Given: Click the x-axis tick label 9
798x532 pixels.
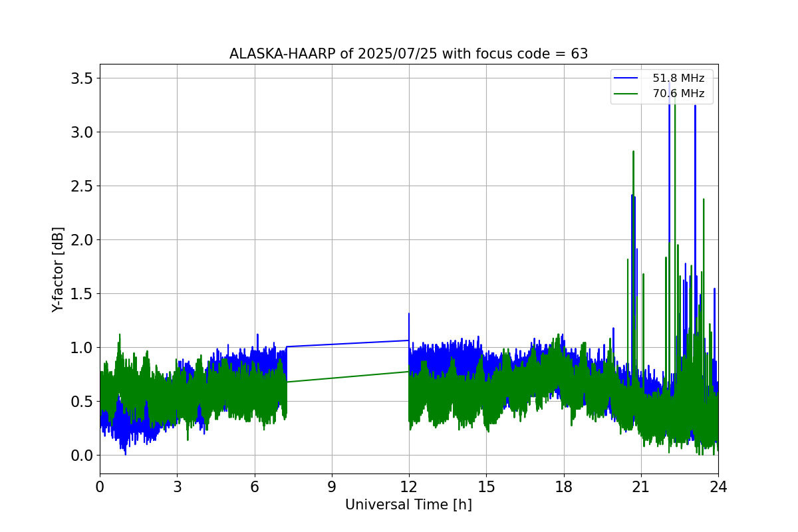Looking at the screenshot, I should pos(332,486).
